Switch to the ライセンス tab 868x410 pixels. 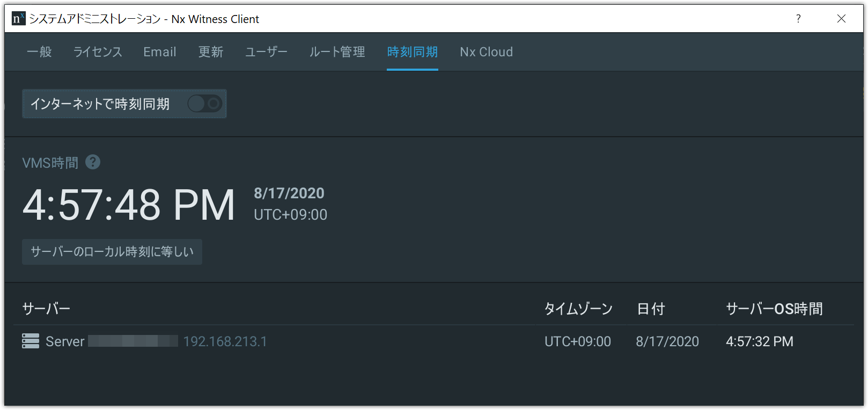[x=98, y=52]
